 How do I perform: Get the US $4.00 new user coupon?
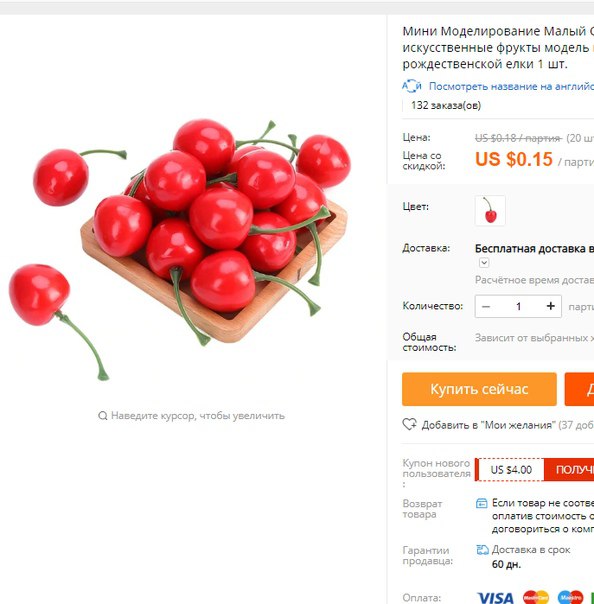569,470
